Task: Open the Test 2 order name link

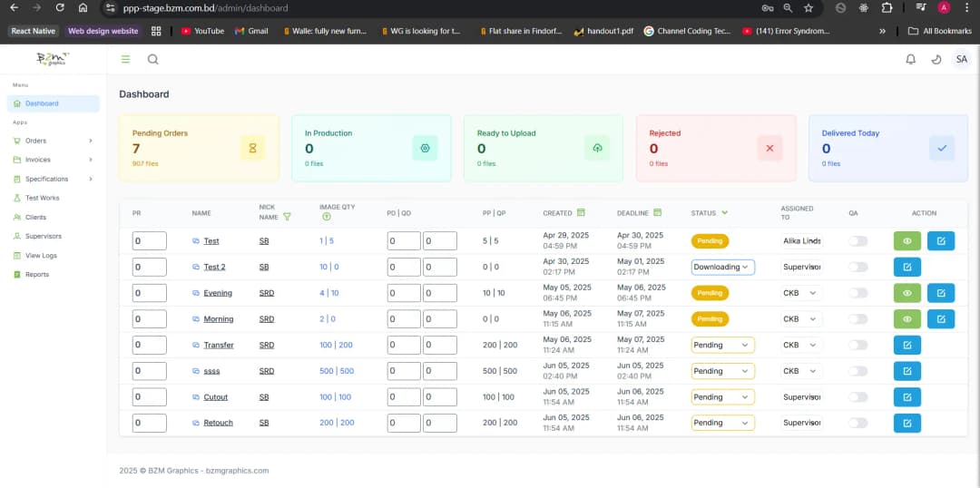Action: point(214,267)
